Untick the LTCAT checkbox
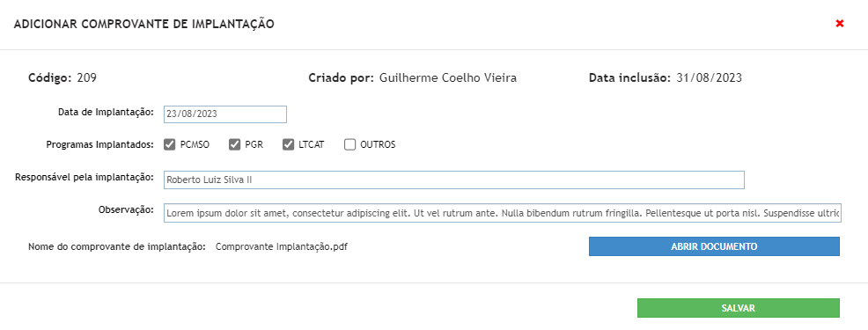The width and height of the screenshot is (868, 330). point(288,145)
